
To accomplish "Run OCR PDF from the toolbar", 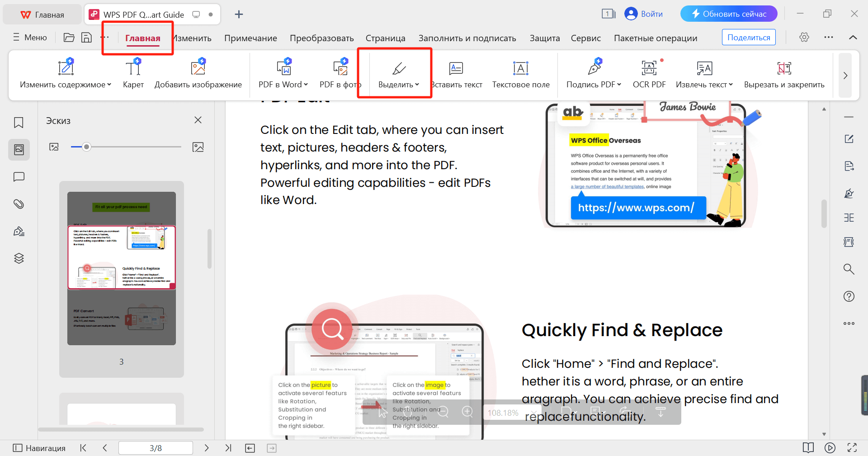I will [649, 74].
